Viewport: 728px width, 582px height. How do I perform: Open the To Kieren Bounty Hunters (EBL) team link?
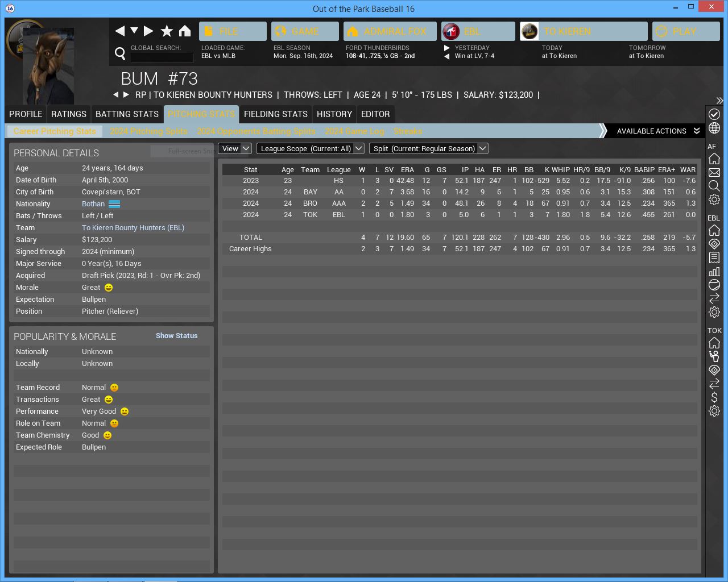pos(133,228)
